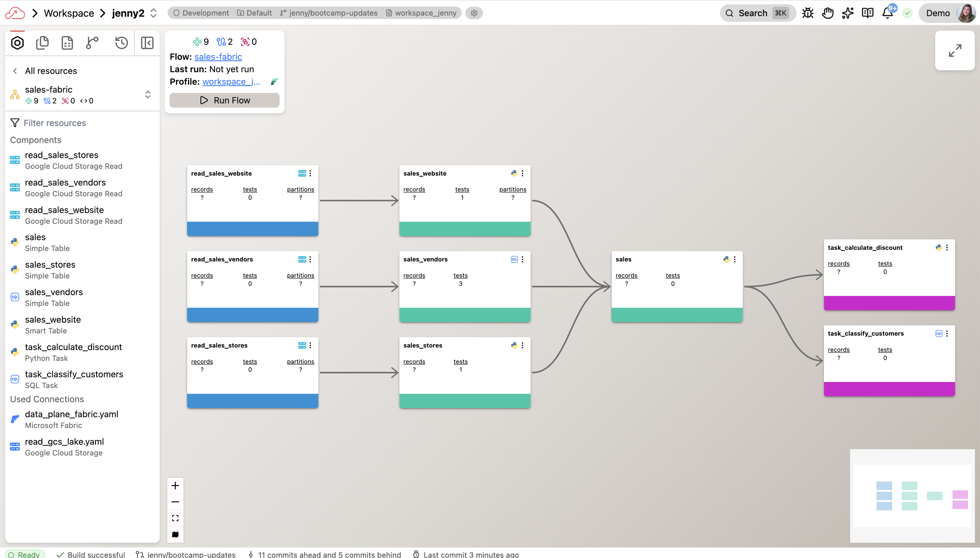980x558 pixels.
Task: Open the options menu on the sales node
Action: pyautogui.click(x=734, y=259)
